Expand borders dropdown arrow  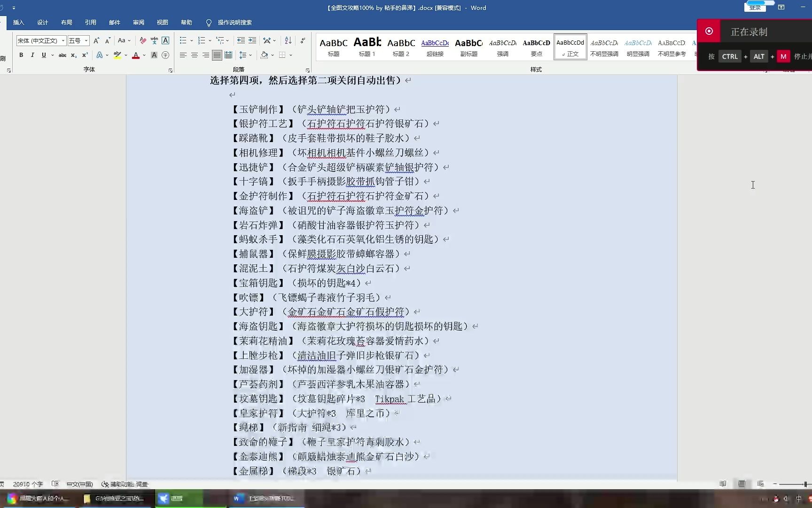[x=291, y=55]
